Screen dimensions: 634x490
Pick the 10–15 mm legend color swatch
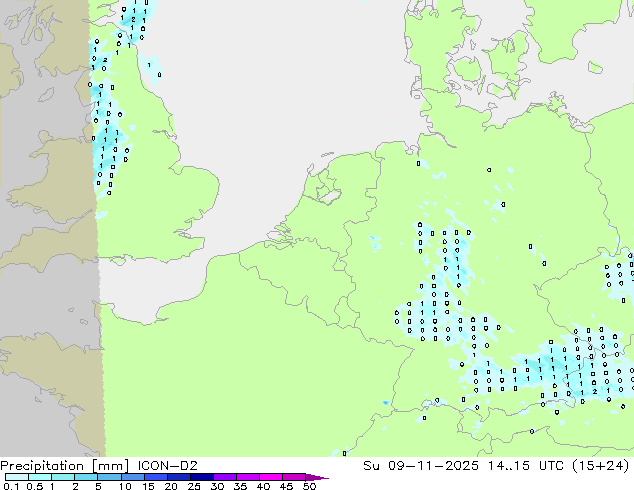(132, 477)
